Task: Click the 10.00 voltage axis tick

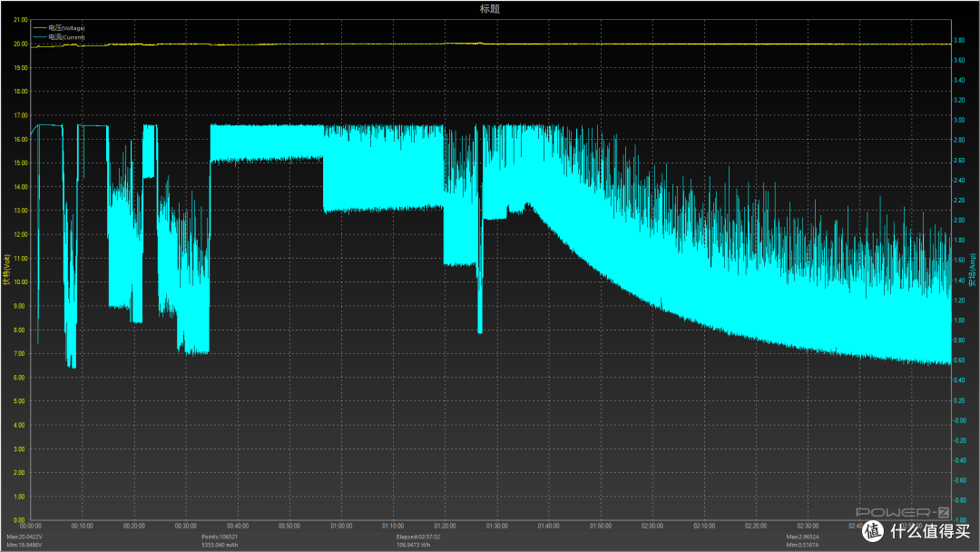Action: click(21, 282)
